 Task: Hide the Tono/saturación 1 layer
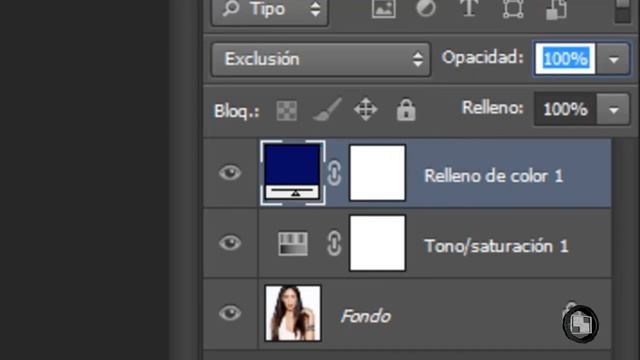230,243
